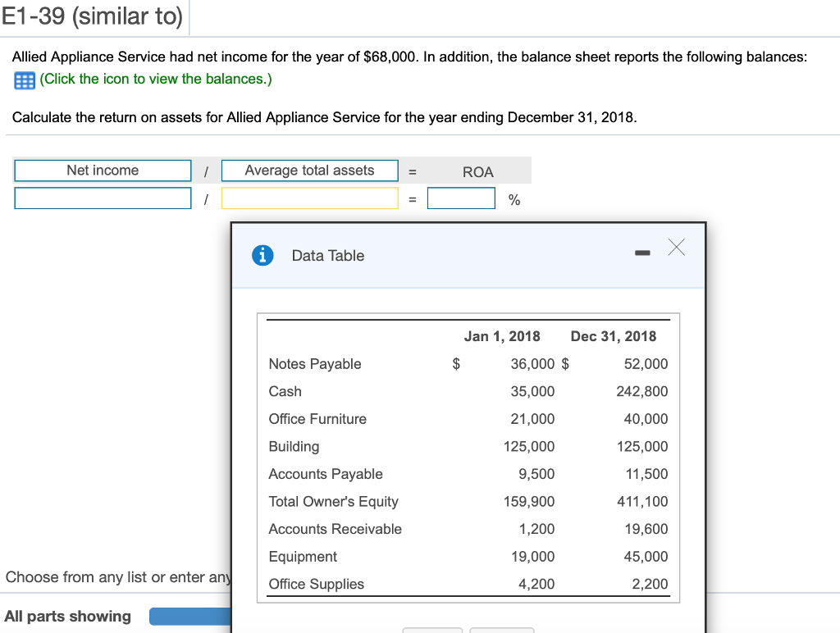Click the Office Supplies value 4,200

(x=536, y=585)
